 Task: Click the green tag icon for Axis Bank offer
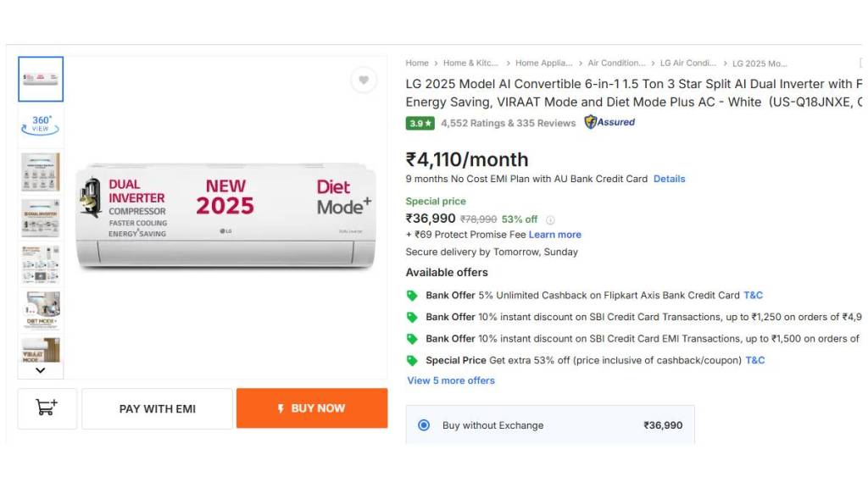pyautogui.click(x=412, y=296)
